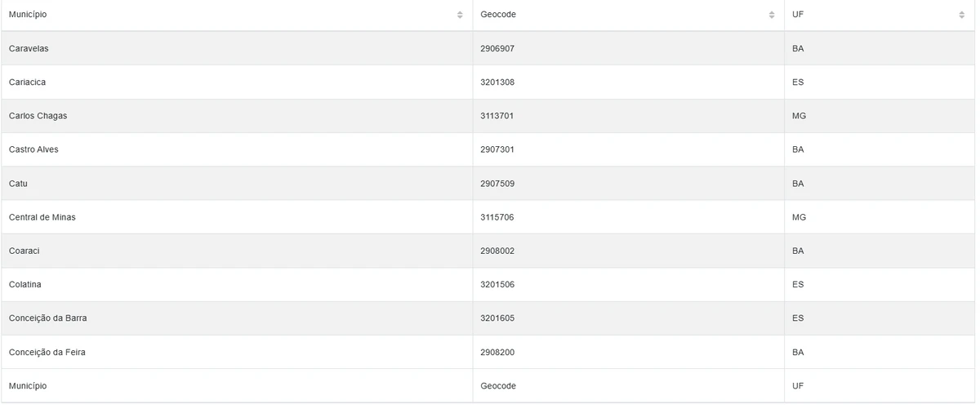Image resolution: width=980 pixels, height=409 pixels.
Task: Click the MG cell for Carlos Chagas
Action: [799, 116]
